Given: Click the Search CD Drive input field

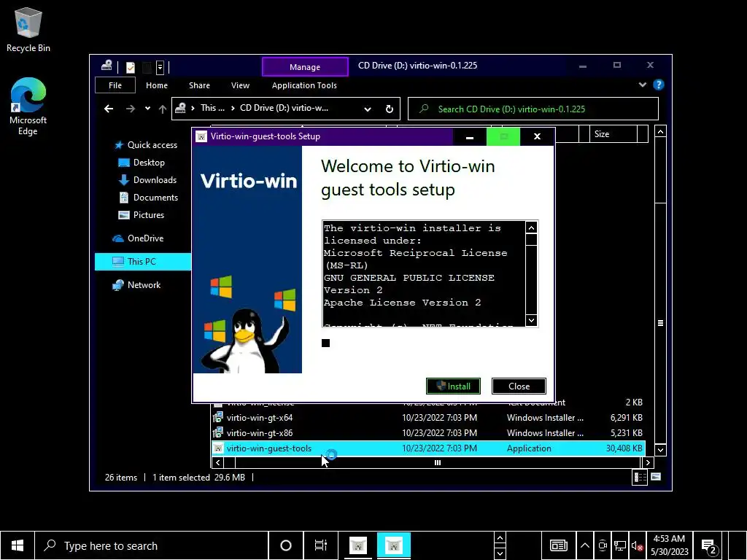Looking at the screenshot, I should pyautogui.click(x=533, y=109).
